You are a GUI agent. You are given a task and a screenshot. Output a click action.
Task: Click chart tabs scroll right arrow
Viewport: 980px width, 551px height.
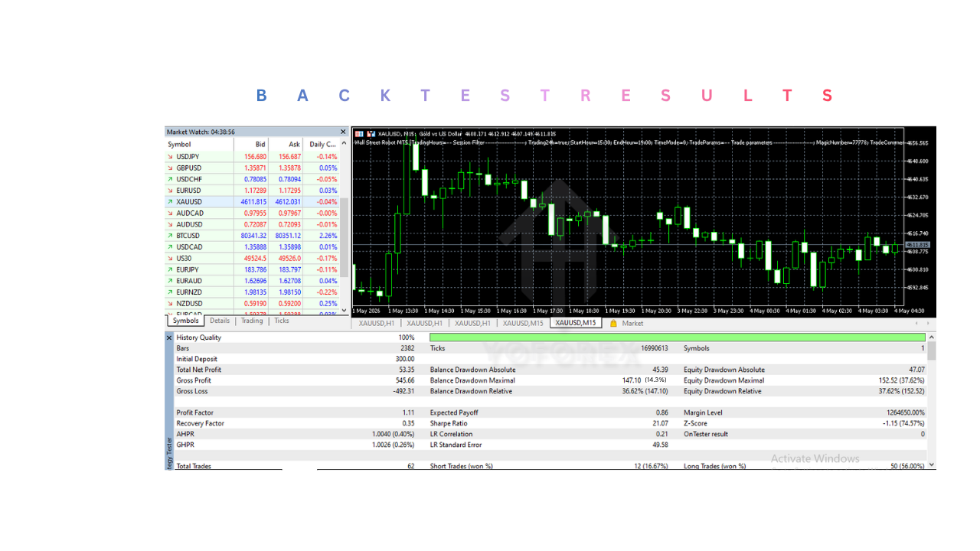pyautogui.click(x=929, y=323)
